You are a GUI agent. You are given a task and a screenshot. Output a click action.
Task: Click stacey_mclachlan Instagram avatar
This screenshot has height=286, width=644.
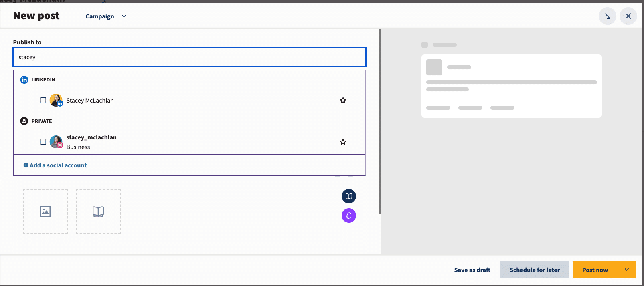(x=56, y=142)
